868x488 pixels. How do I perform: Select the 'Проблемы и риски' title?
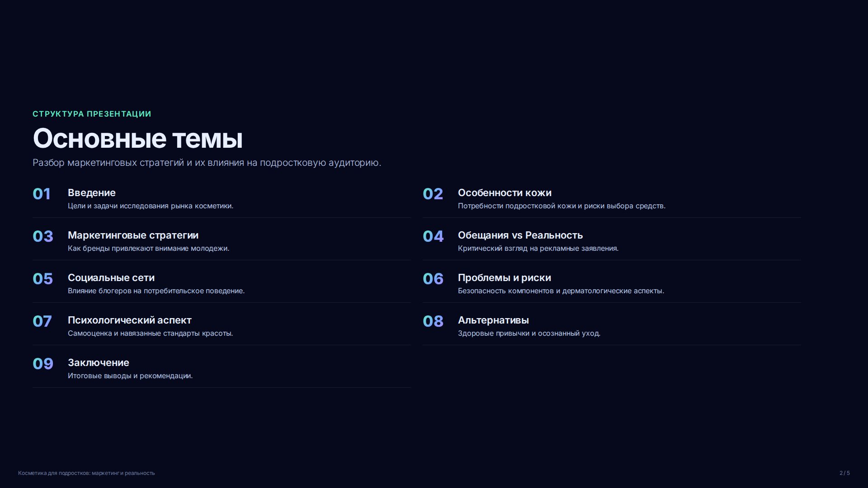click(505, 278)
